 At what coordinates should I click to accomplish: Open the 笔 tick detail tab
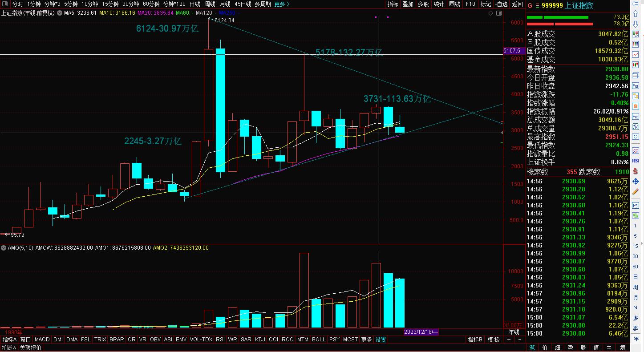(532, 348)
